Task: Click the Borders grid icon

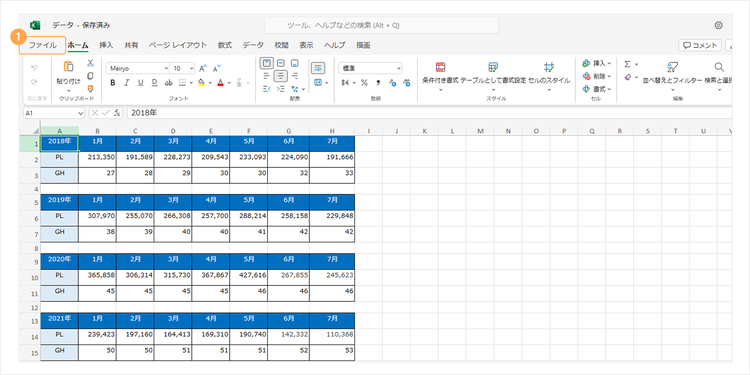Action: (x=182, y=83)
